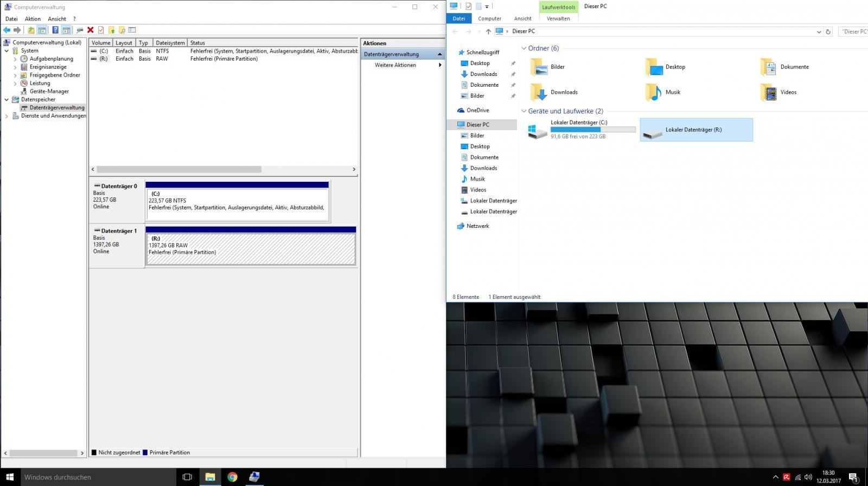Expand the Ereignisanzeige node
868x486 pixels.
pos(15,67)
